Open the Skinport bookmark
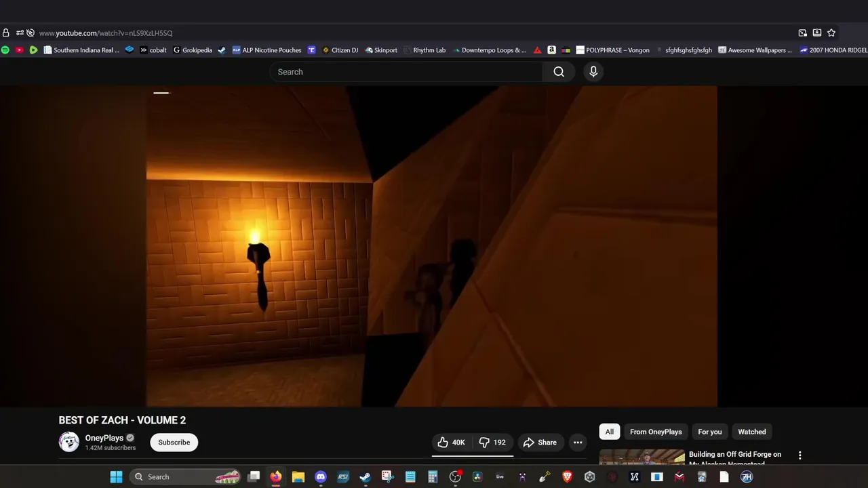This screenshot has height=488, width=868. pos(381,50)
